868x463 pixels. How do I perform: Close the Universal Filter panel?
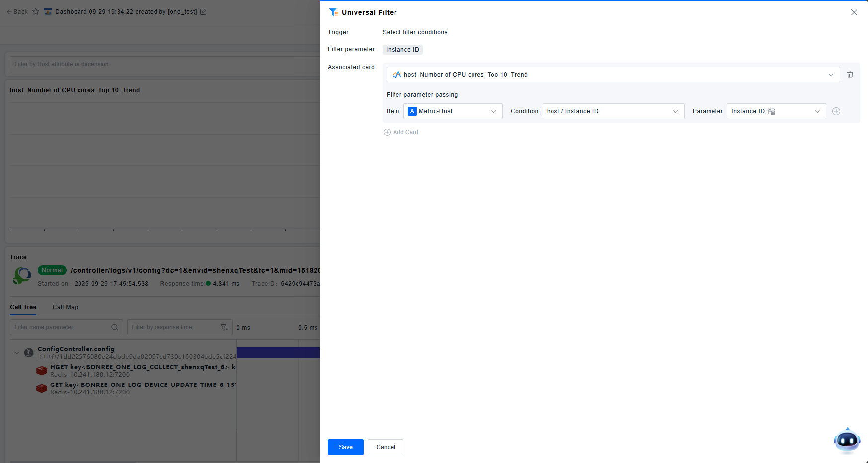854,12
